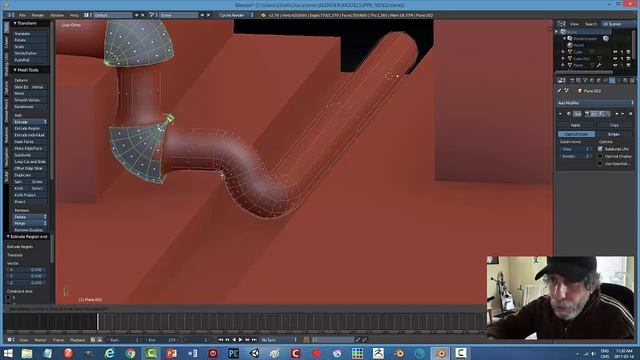Toggle Subdivide UVs checkbox
Viewport: 640px width, 360px height.
click(600, 149)
